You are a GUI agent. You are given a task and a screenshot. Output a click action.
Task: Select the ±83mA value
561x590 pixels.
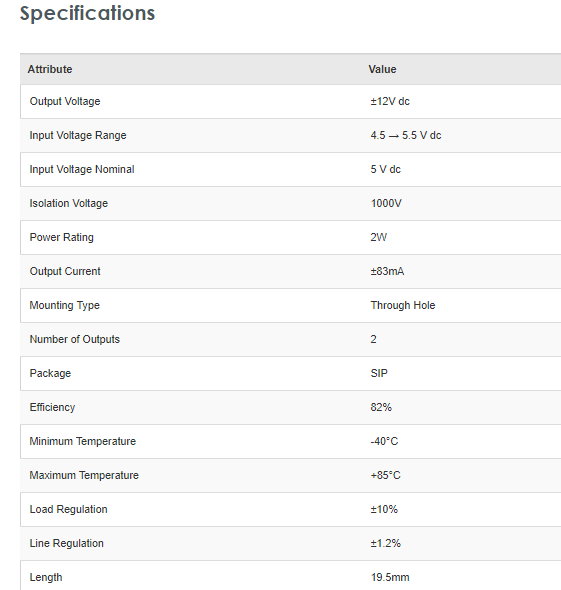click(x=387, y=271)
